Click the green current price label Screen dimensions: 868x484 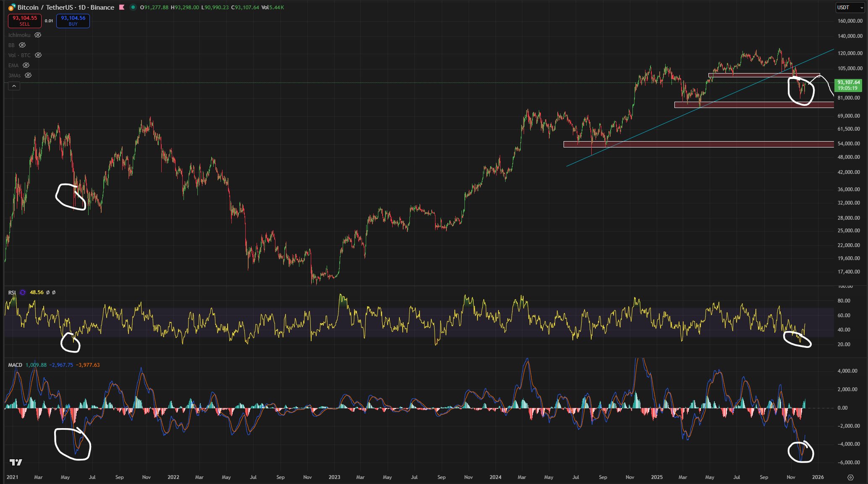[848, 85]
